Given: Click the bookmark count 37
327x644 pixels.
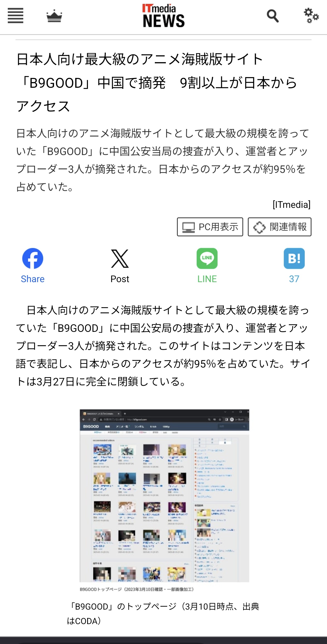Looking at the screenshot, I should (294, 279).
